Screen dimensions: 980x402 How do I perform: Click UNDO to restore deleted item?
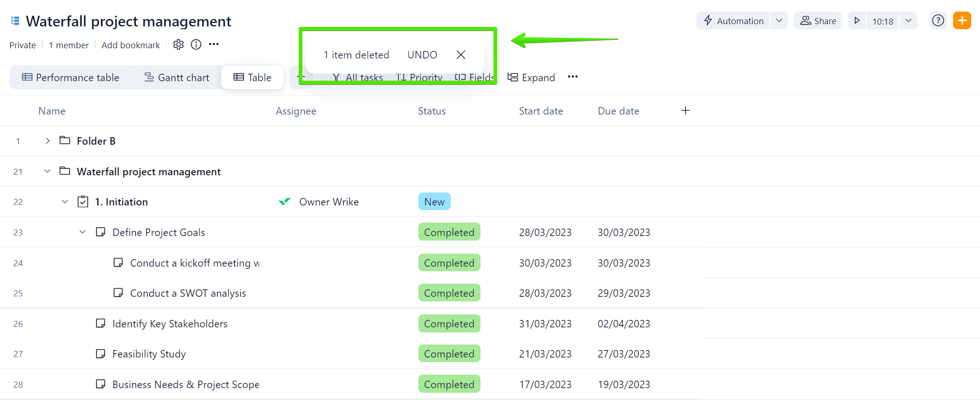pyautogui.click(x=422, y=55)
